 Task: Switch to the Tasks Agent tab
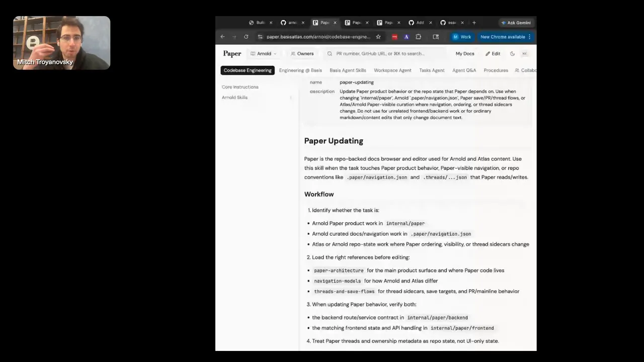pyautogui.click(x=432, y=70)
